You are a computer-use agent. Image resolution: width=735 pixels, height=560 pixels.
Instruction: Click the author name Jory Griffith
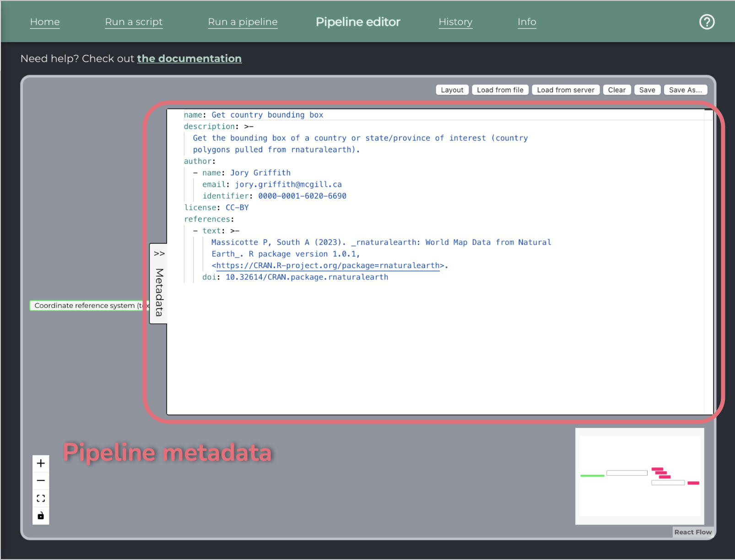[x=260, y=173]
